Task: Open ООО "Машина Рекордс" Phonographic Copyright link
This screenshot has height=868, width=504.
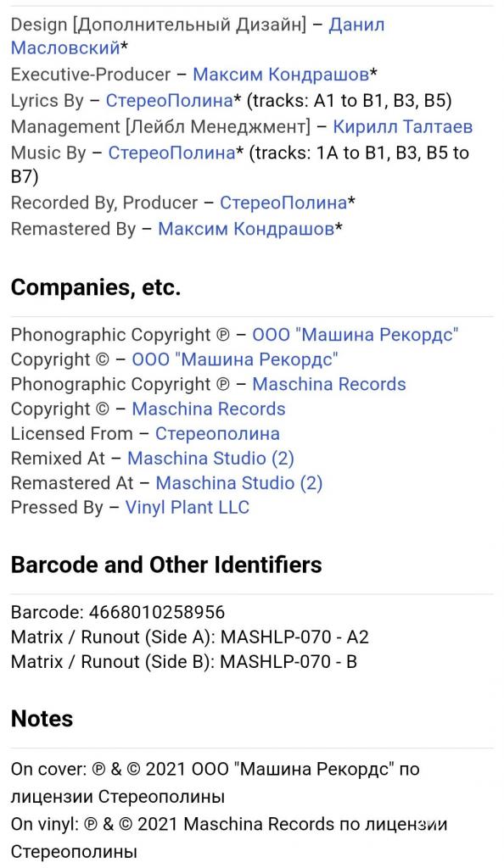Action: click(355, 335)
